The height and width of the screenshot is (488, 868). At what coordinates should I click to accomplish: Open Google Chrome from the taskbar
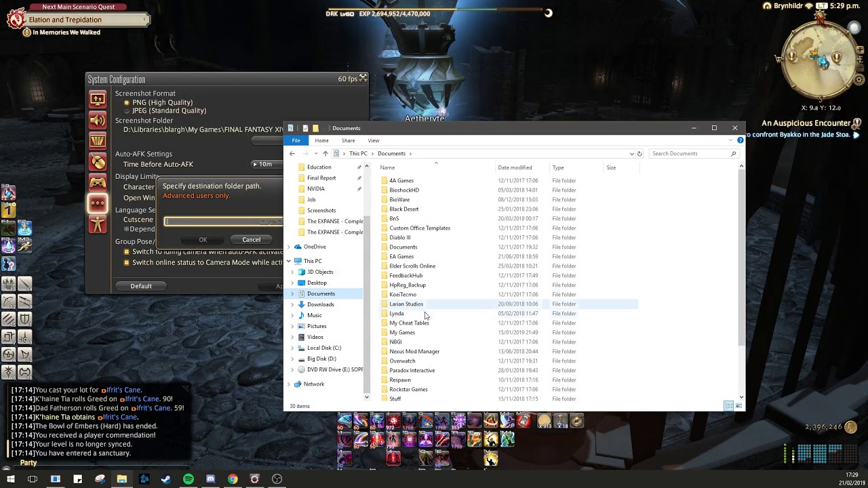pos(233,479)
